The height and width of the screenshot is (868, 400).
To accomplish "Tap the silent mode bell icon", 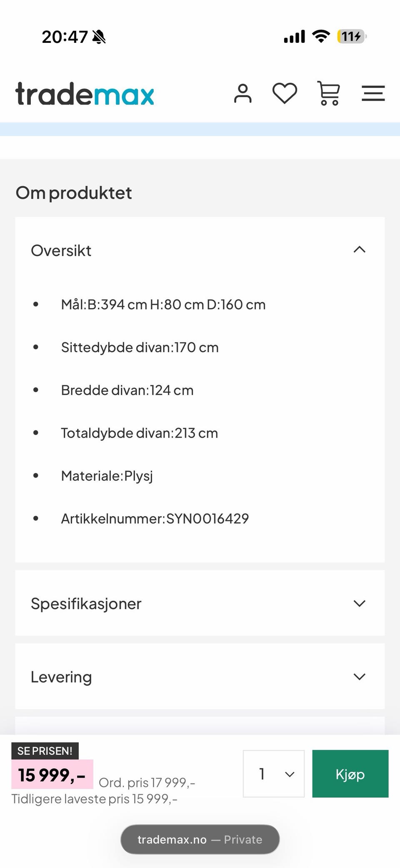I will 99,37.
